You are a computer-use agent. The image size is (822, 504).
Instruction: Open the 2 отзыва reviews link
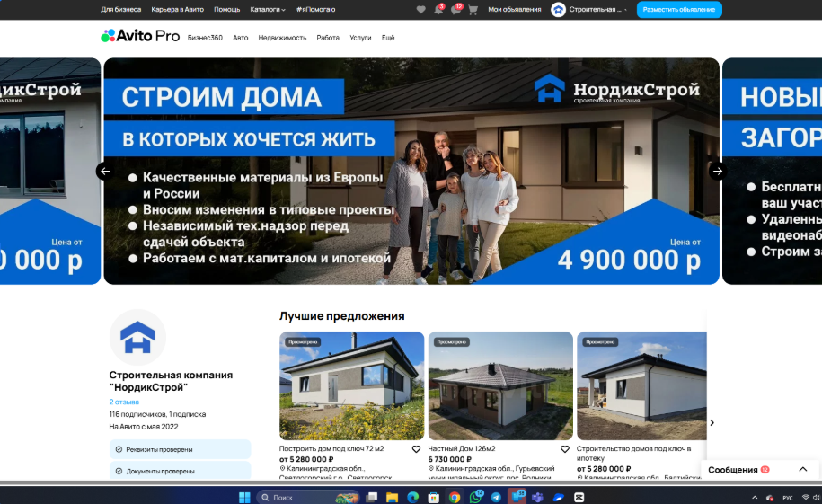pos(124,402)
